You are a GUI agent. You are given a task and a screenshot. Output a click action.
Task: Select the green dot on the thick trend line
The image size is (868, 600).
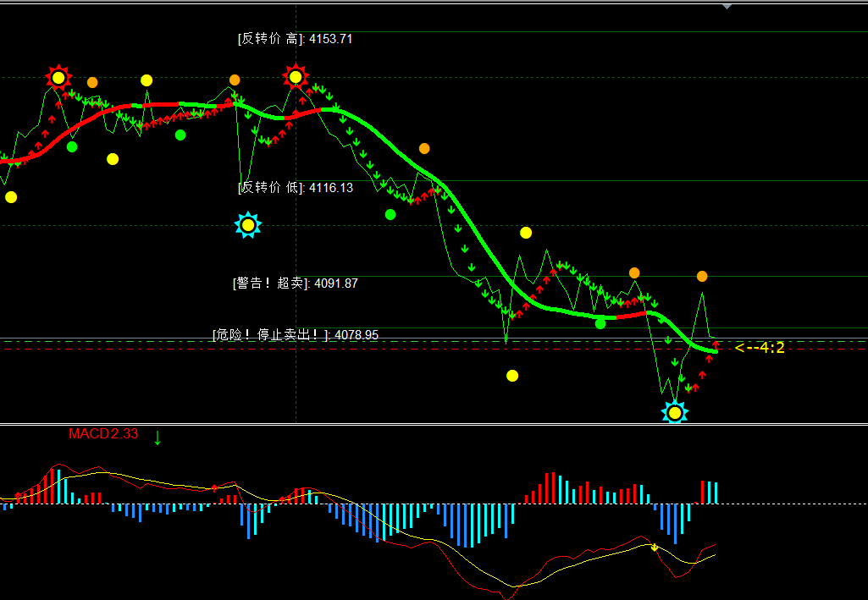point(600,323)
